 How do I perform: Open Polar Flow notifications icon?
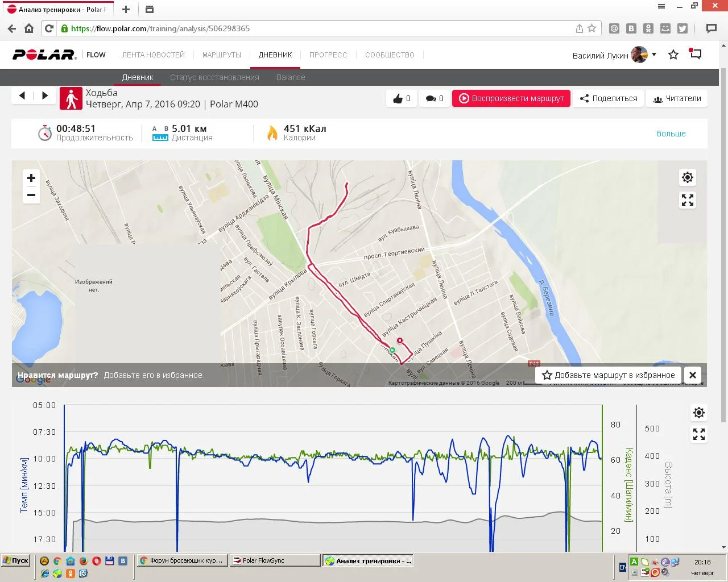(696, 54)
